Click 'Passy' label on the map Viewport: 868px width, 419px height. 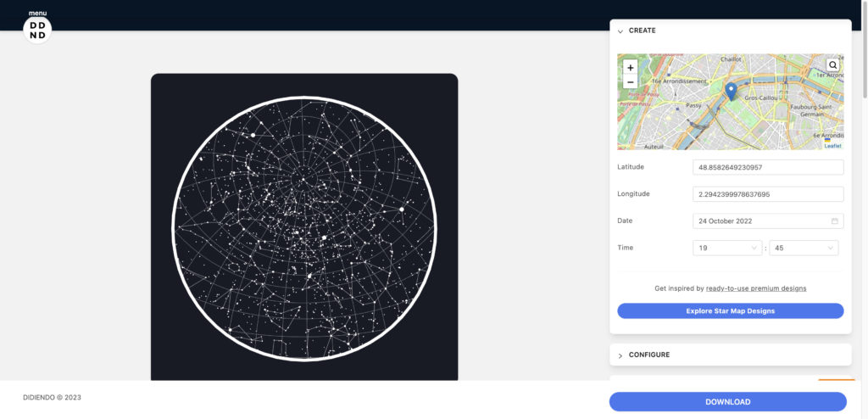tap(693, 105)
